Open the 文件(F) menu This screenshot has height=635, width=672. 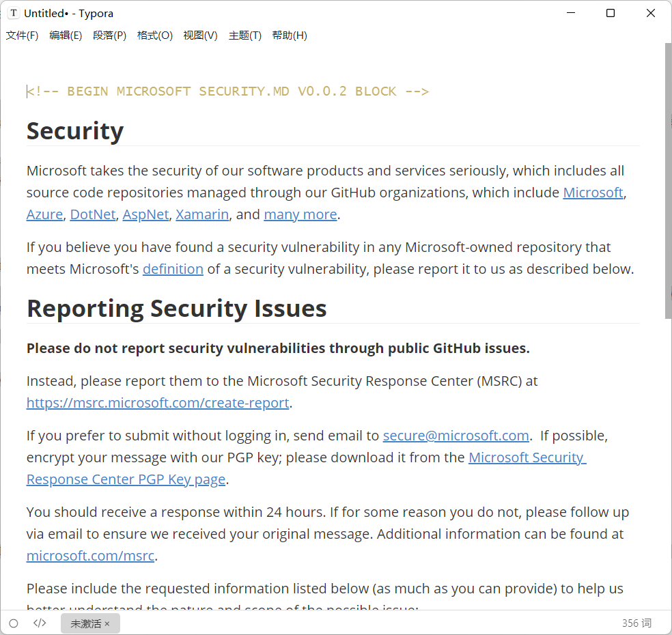pos(22,36)
